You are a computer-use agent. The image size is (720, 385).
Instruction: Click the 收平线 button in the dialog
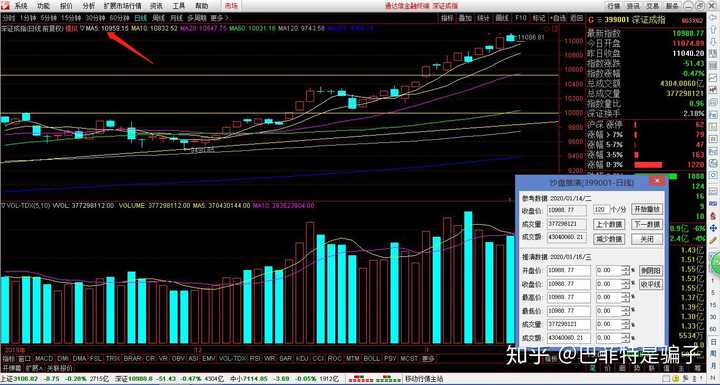[x=651, y=284]
